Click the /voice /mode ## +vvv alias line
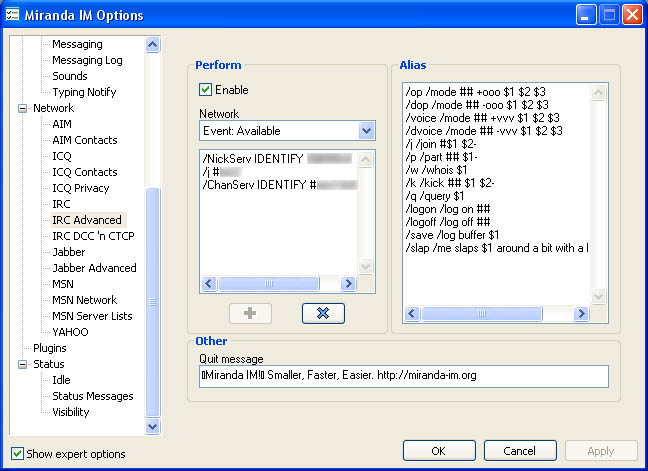The image size is (648, 471). click(x=483, y=118)
